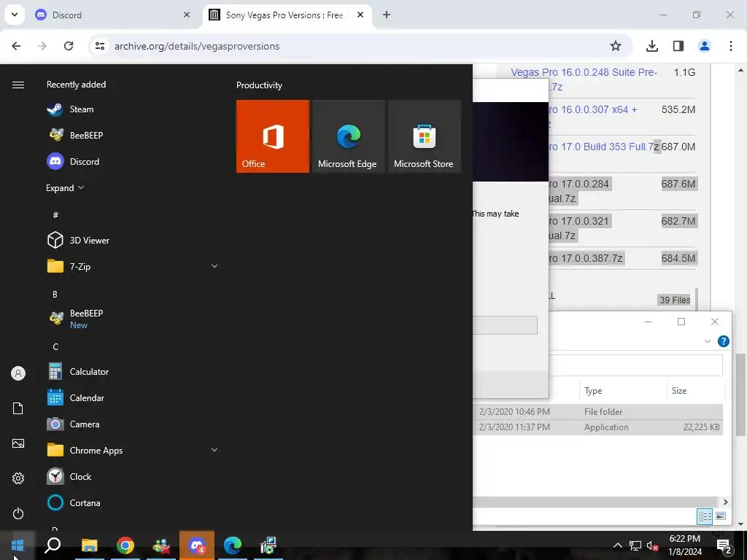Screen dimensions: 747x560
Task: Open the Chrome profile icon
Action: click(705, 46)
